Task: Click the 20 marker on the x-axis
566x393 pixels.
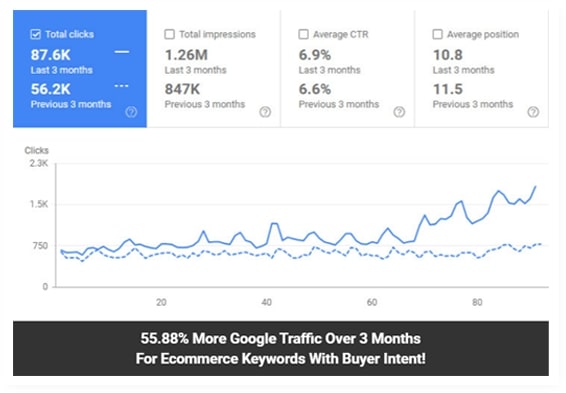Action: click(x=161, y=302)
